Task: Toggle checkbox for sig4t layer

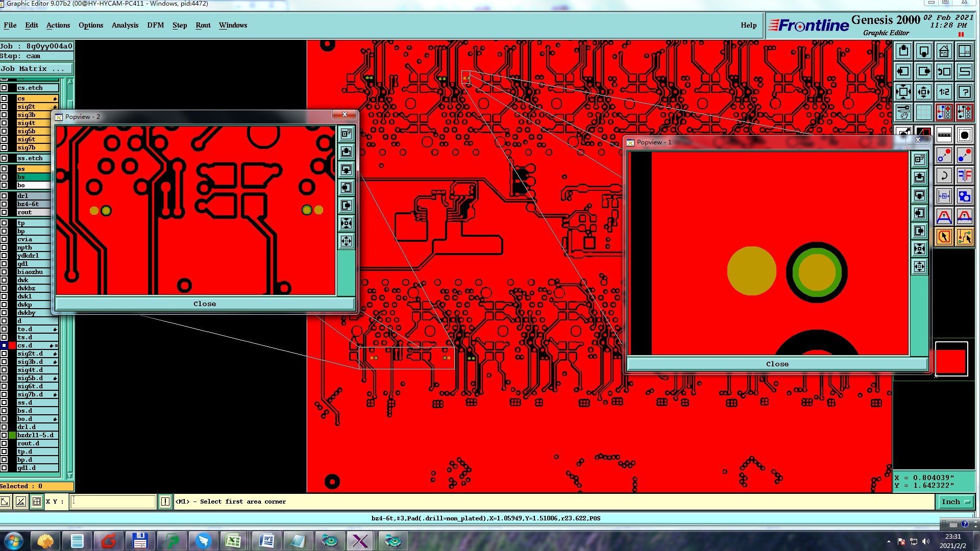Action: point(4,123)
